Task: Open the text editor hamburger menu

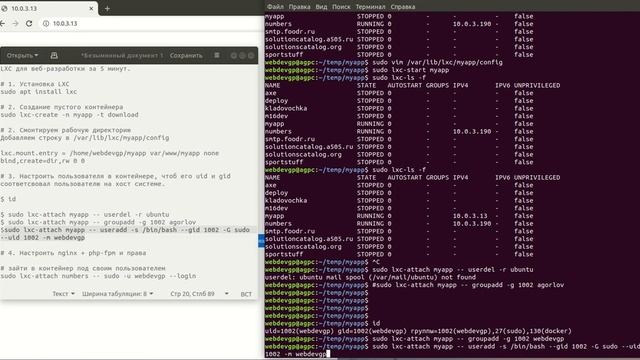Action: coord(217,55)
